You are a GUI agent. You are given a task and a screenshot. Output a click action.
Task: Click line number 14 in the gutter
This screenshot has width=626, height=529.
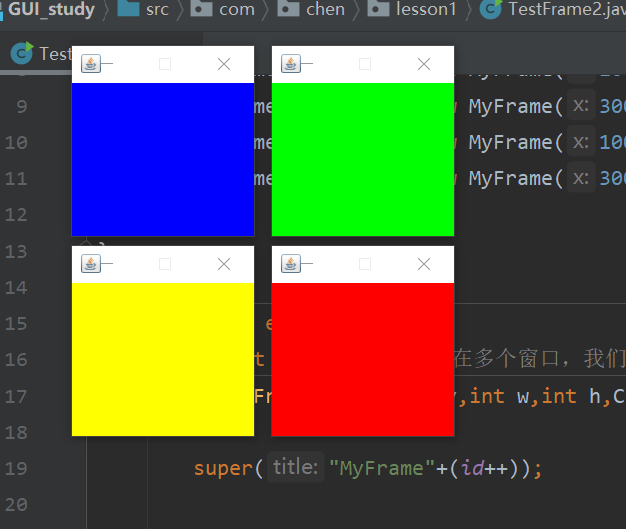pyautogui.click(x=16, y=287)
